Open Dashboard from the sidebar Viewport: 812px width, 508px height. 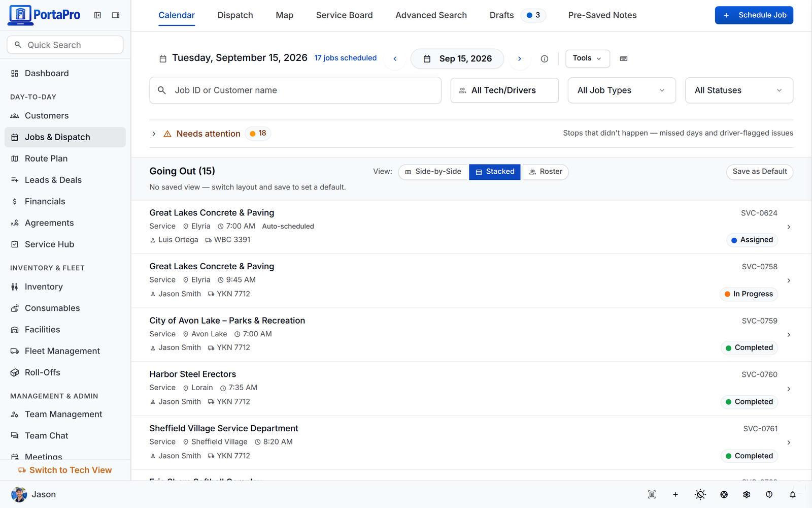pyautogui.click(x=65, y=73)
